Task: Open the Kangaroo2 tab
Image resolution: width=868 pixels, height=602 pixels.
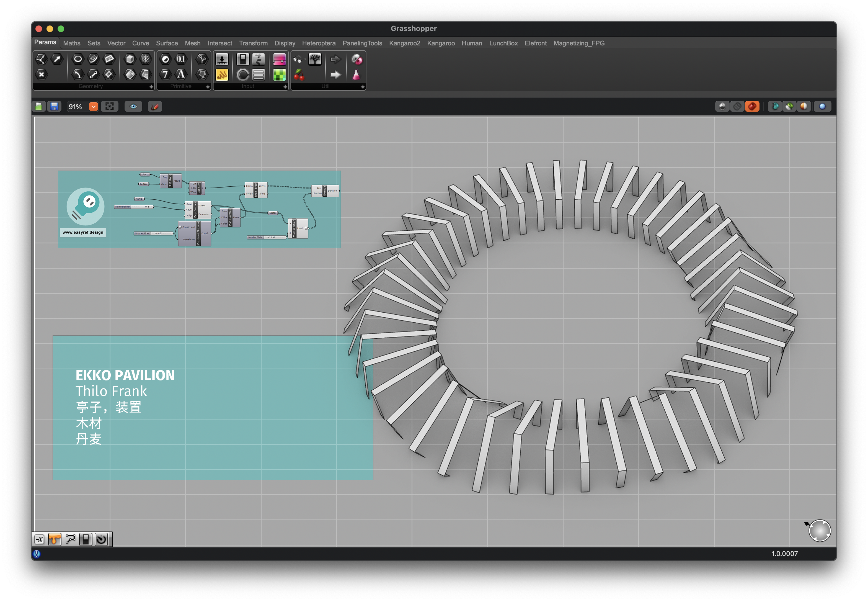Action: pos(404,43)
